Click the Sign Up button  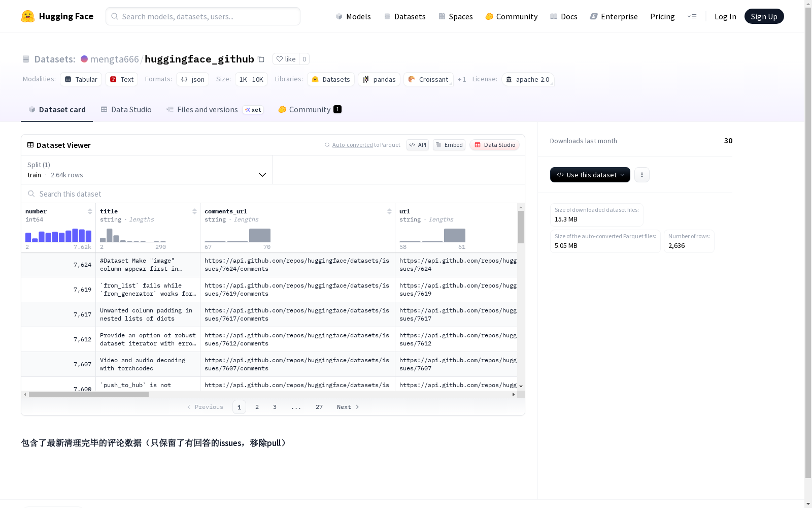764,16
